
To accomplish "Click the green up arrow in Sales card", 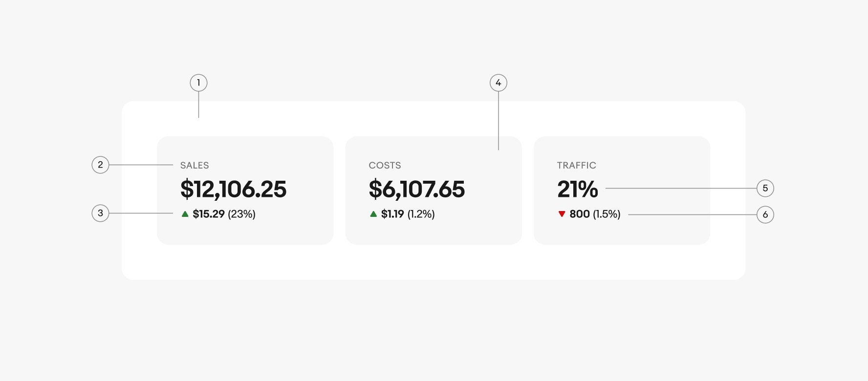I will pos(185,214).
